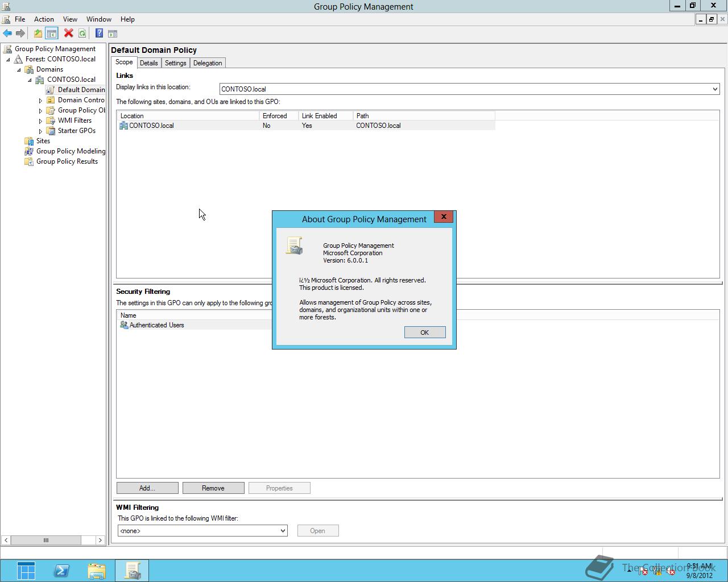Viewport: 728px width, 582px height.
Task: Click the Forest: CONTOSO.local triangle icon
Action: click(x=19, y=59)
